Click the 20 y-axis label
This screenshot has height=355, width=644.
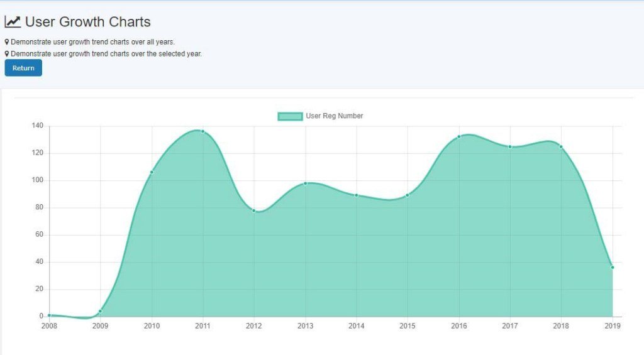40,289
